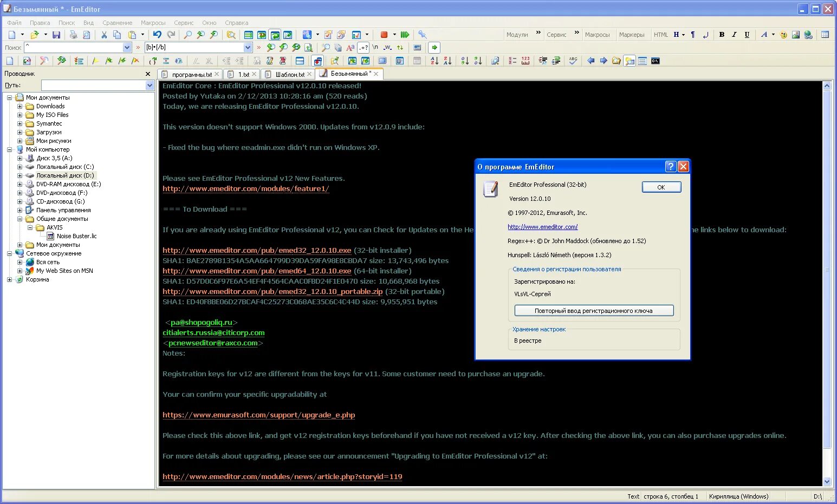Click the editor vertical scrollbar down arrow
Image resolution: width=837 pixels, height=504 pixels.
click(827, 481)
